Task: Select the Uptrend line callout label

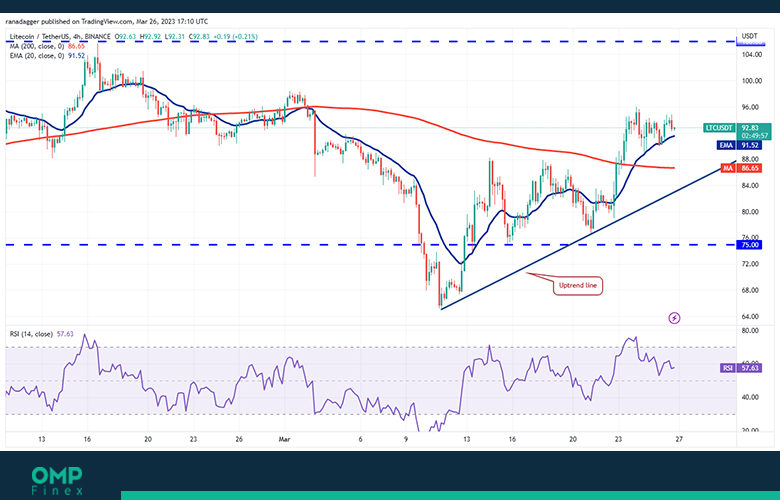Action: [x=578, y=286]
